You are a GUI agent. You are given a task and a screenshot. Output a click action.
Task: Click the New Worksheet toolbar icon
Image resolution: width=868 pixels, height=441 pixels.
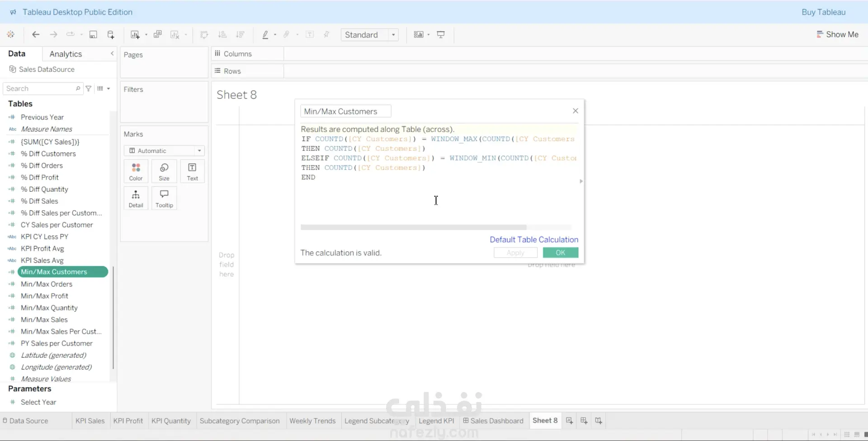(x=135, y=34)
